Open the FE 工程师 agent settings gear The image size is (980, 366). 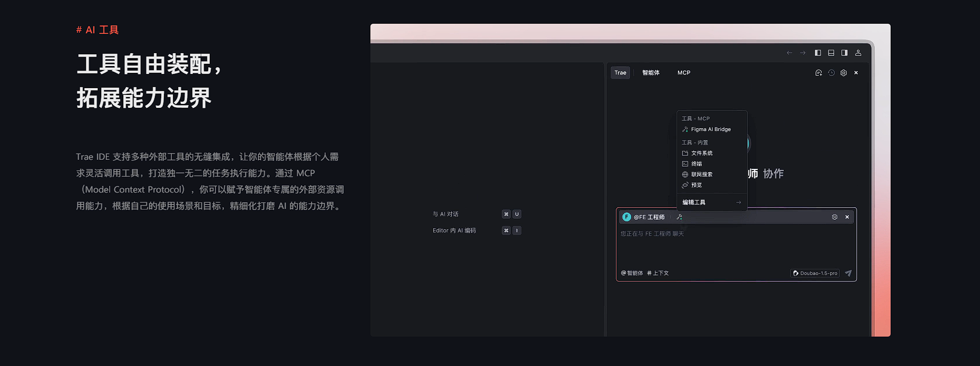click(835, 217)
